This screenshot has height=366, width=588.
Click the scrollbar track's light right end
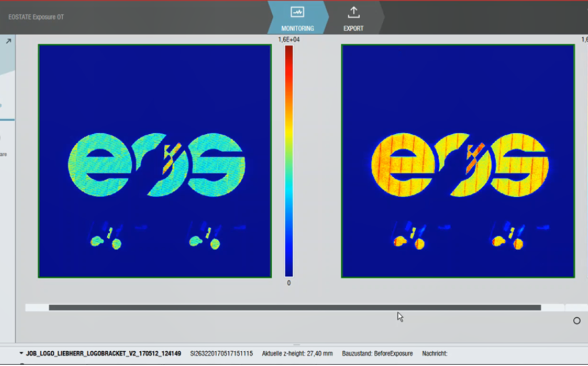[553, 307]
